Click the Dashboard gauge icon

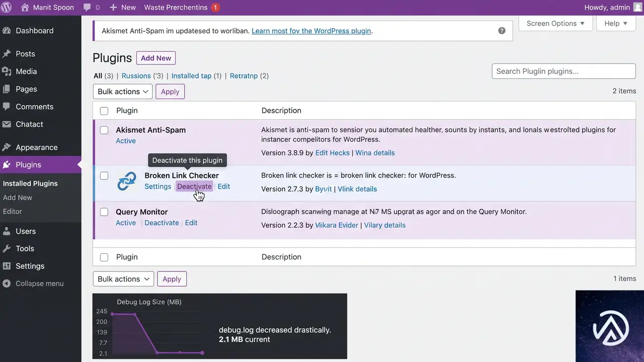click(x=7, y=31)
